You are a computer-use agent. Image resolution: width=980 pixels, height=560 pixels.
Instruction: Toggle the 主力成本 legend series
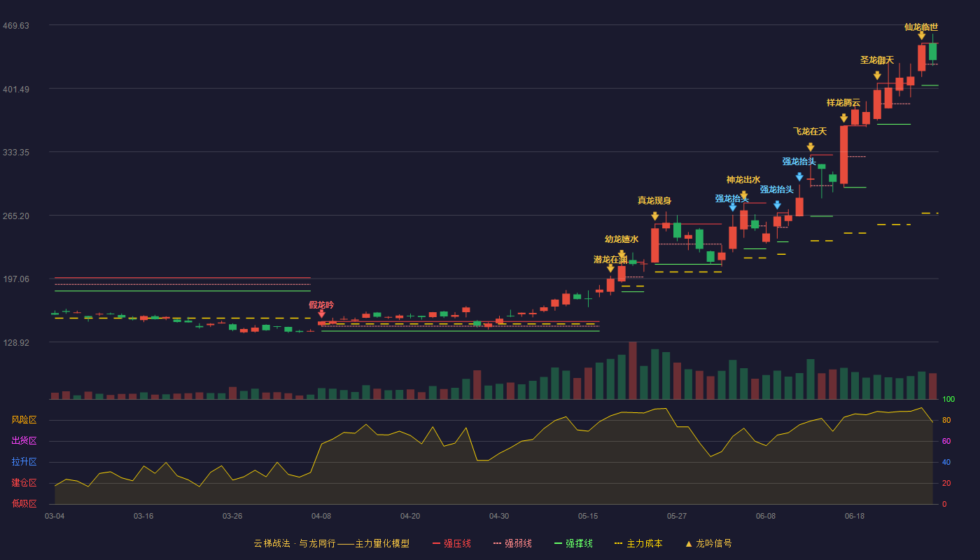pos(638,543)
